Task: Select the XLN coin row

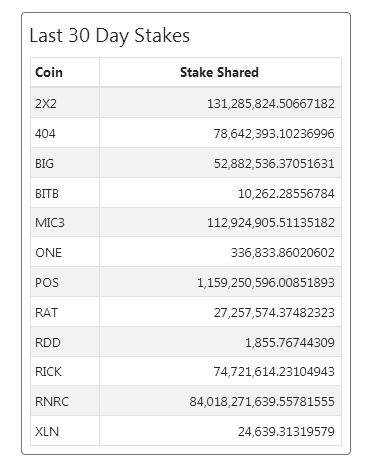Action: click(x=186, y=431)
